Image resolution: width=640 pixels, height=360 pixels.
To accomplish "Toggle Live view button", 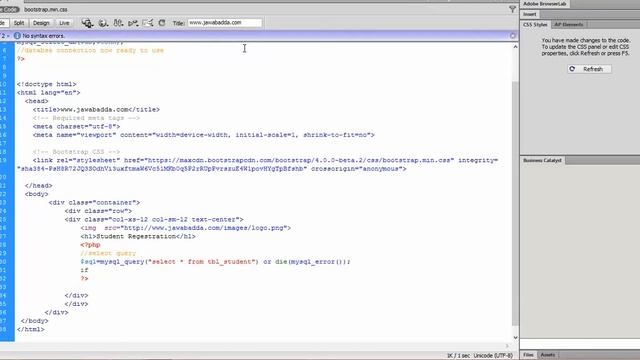I will (x=64, y=23).
